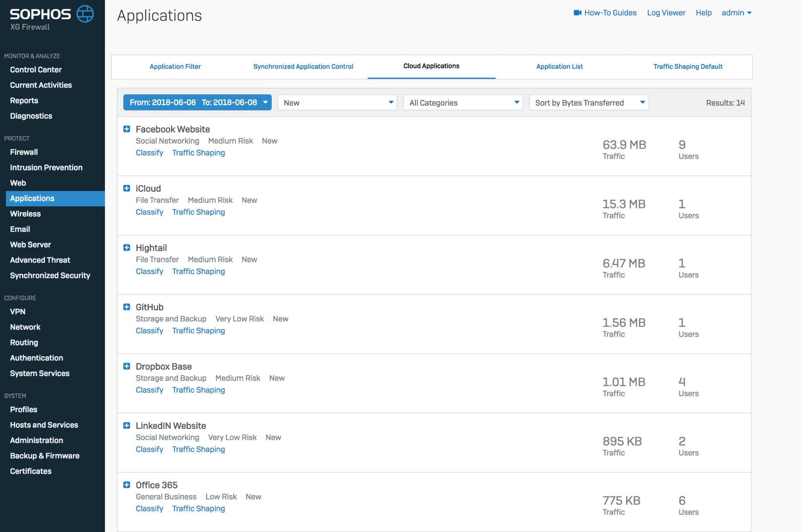Image resolution: width=802 pixels, height=532 pixels.
Task: Expand the iCloud entry plus icon
Action: pos(126,188)
